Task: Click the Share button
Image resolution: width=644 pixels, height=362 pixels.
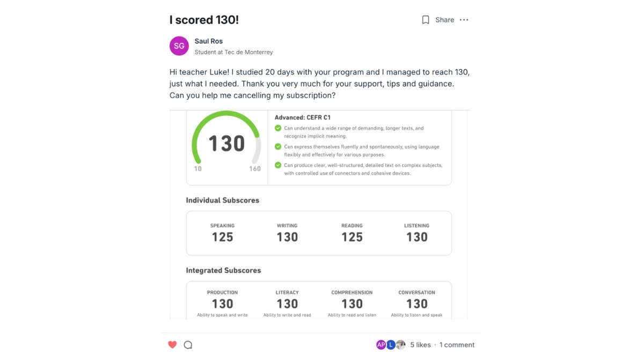Action: [x=444, y=20]
